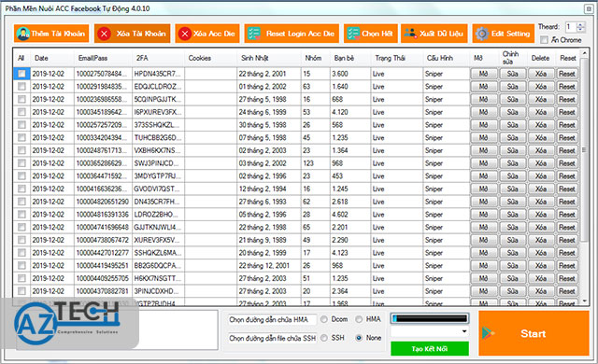Screen dimensions: 598x364
Task: Click the checklist icon on Reset Login Acc Die
Action: [x=254, y=34]
